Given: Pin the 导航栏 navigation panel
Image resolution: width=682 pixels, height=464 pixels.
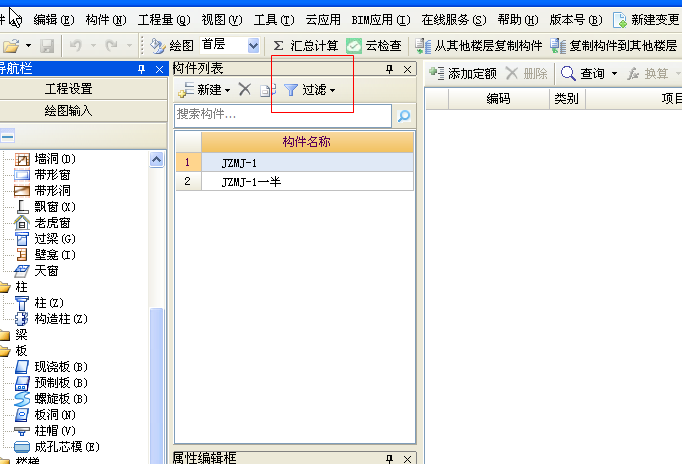Looking at the screenshot, I should point(141,69).
